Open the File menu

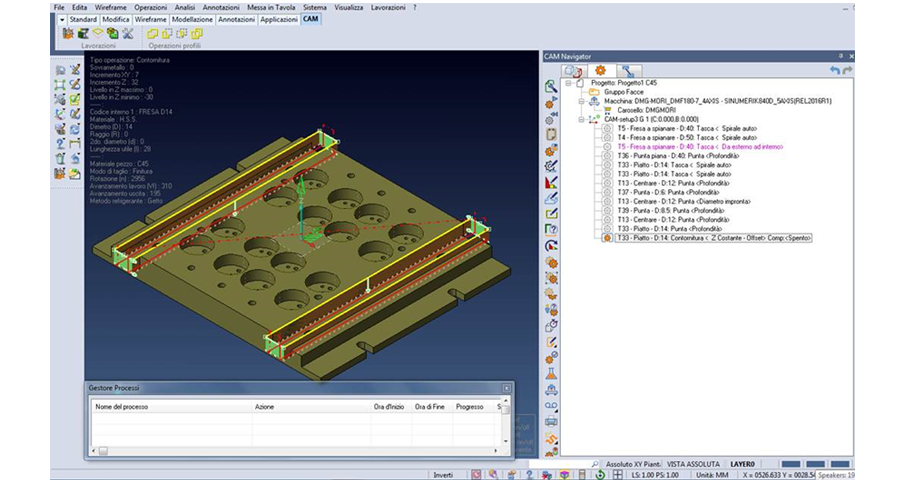coord(59,8)
